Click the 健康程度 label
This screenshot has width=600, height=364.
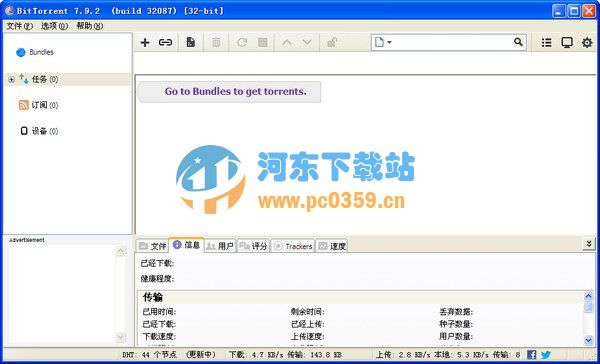(157, 279)
